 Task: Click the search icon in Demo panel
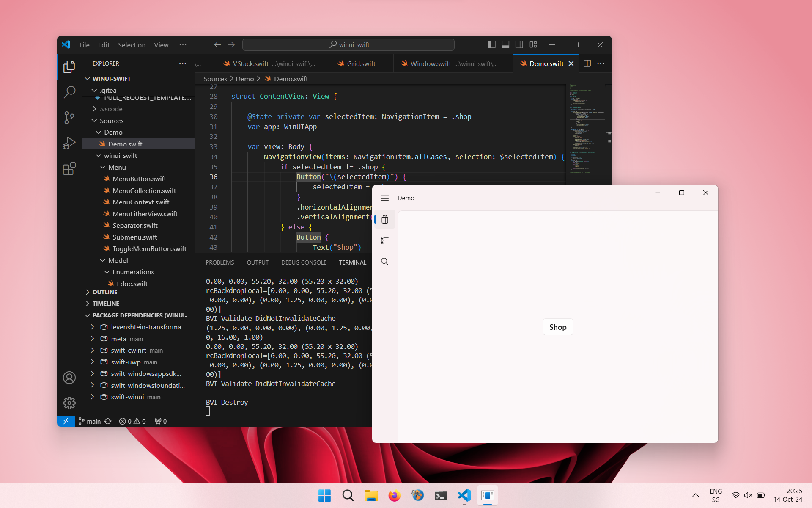point(385,262)
